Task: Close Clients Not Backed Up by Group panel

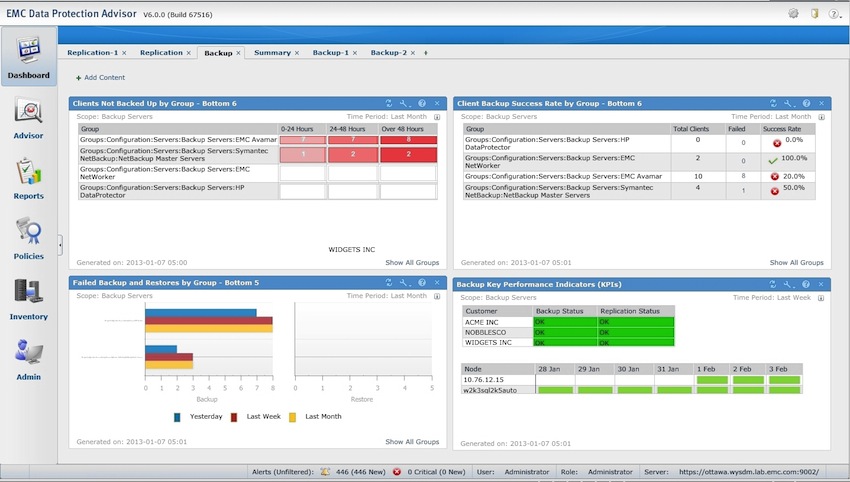Action: coord(437,103)
